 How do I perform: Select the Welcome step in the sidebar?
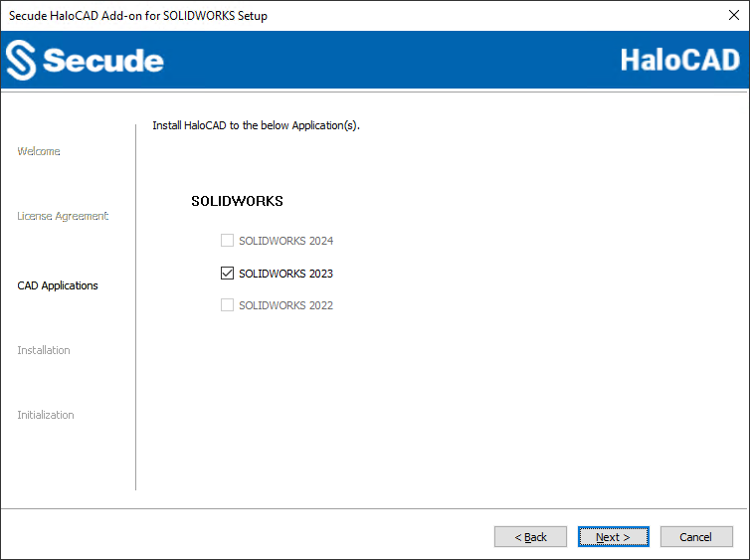click(x=39, y=151)
